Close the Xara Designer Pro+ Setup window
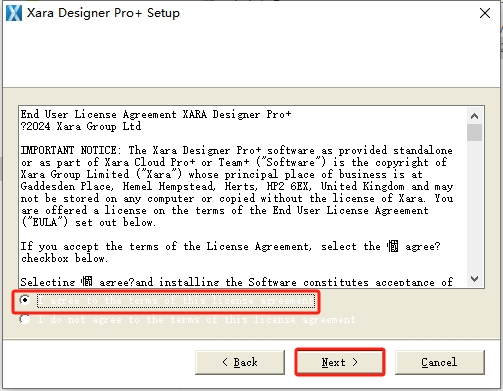The width and height of the screenshot is (503, 391). [485, 13]
